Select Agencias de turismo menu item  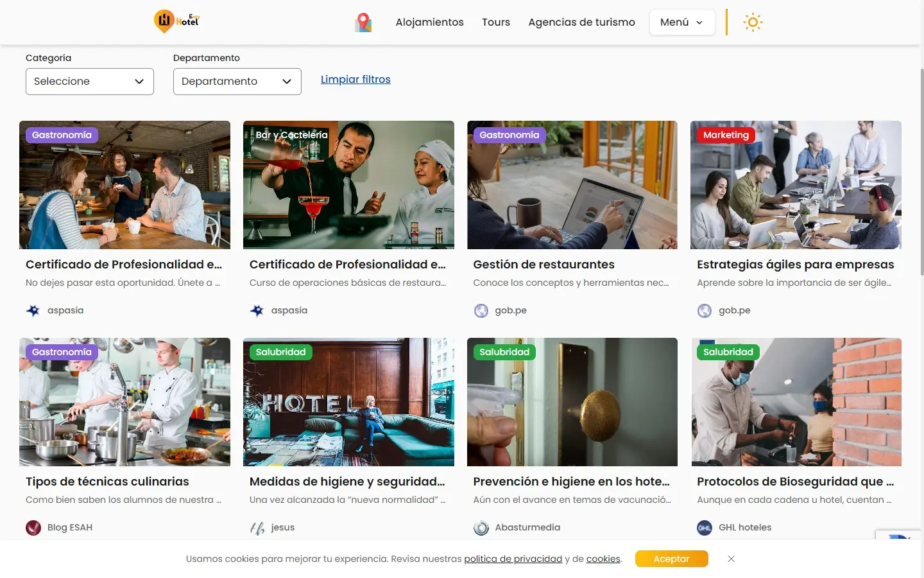coord(581,22)
